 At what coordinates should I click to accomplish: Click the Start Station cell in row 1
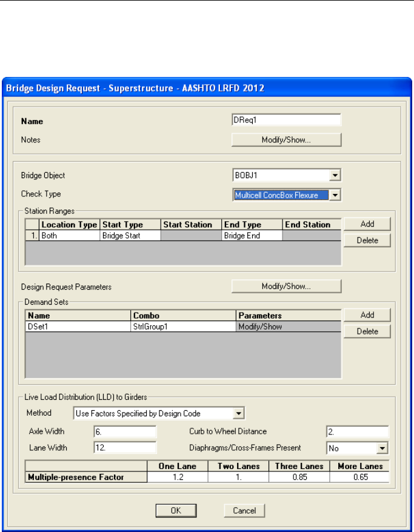pos(191,236)
